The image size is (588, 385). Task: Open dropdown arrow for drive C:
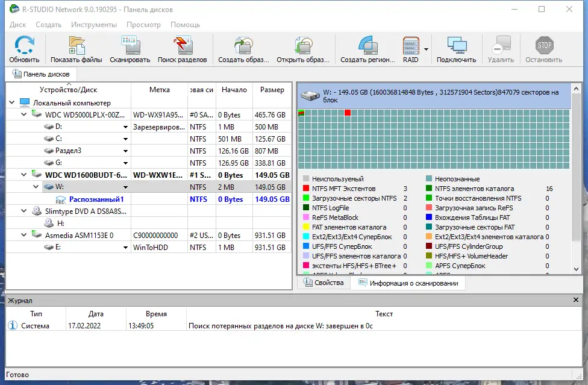[x=126, y=139]
